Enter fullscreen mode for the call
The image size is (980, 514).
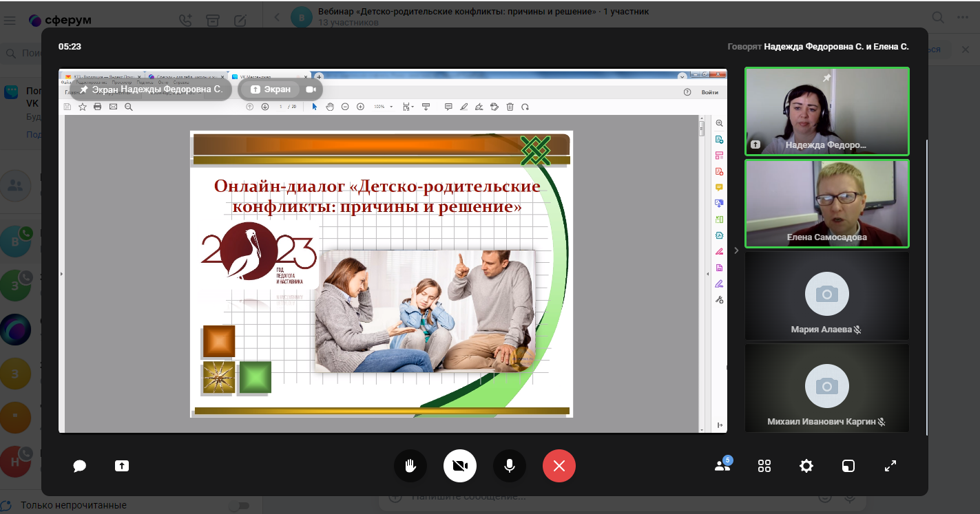click(890, 466)
